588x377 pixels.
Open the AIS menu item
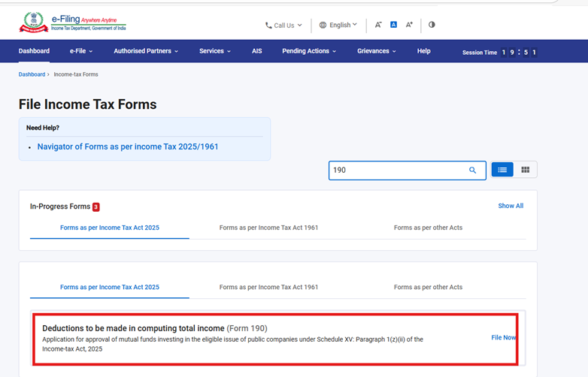(256, 51)
